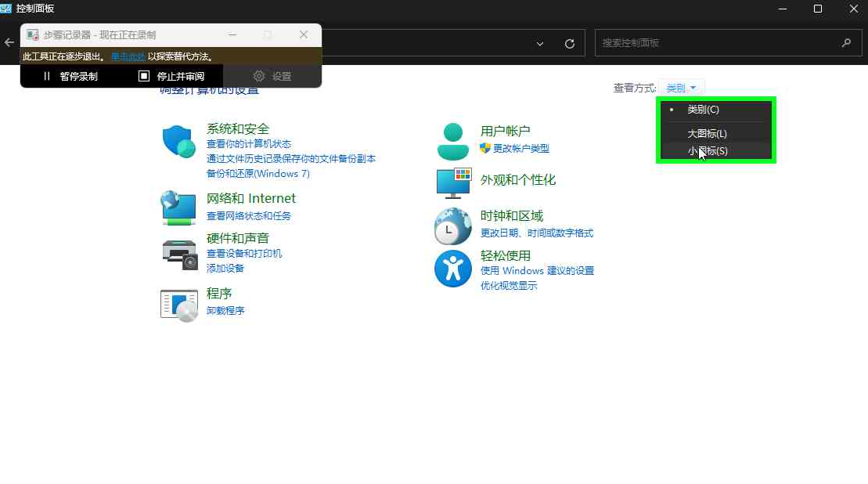Choose 大图标(L) large icons view
This screenshot has height=484, width=868.
707,134
